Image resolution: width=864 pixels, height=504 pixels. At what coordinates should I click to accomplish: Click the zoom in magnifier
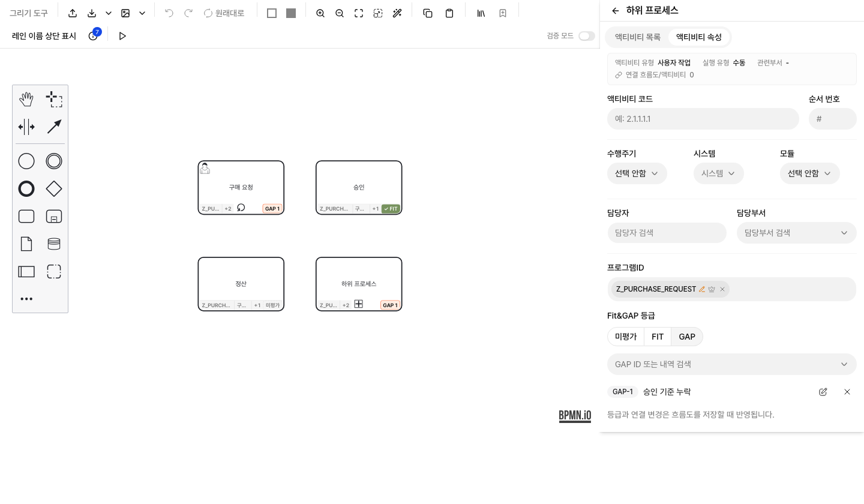coord(320,13)
